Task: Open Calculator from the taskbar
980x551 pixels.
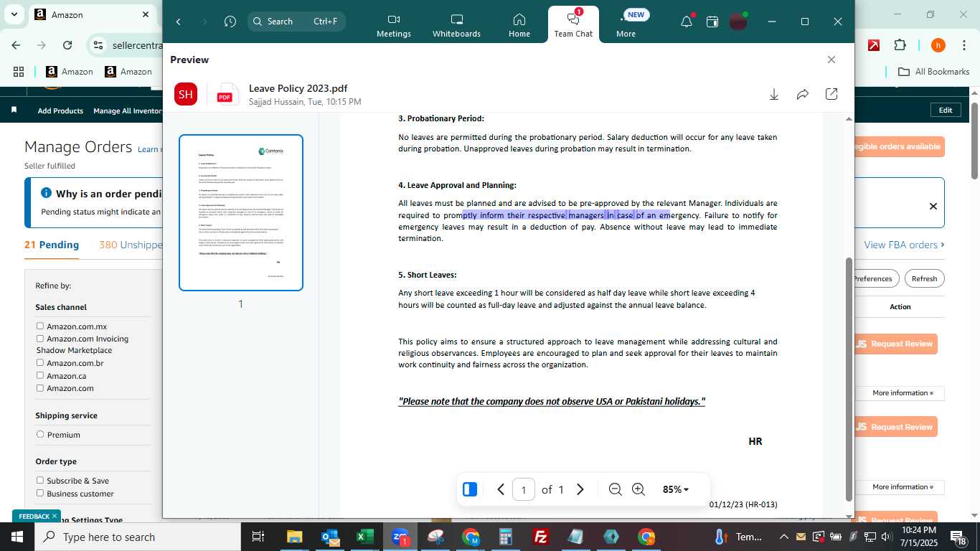Action: (x=506, y=537)
